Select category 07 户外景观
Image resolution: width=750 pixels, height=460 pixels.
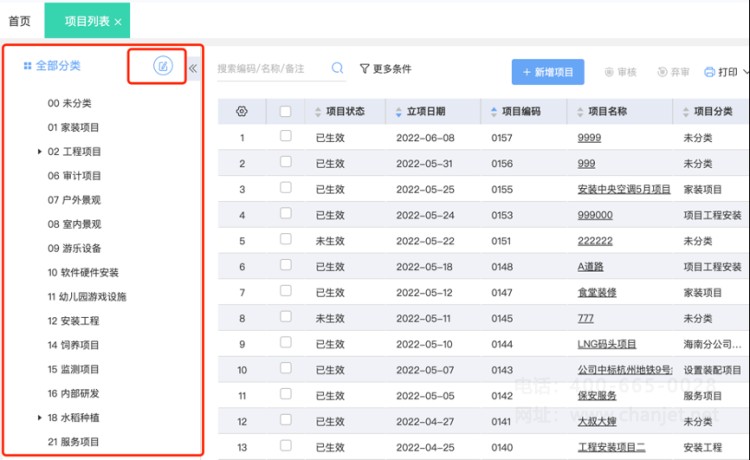click(x=74, y=200)
